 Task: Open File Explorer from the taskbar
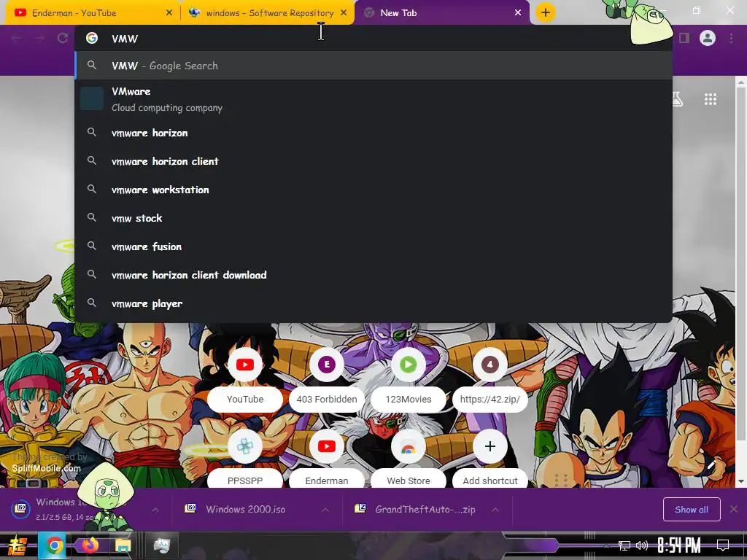(123, 545)
